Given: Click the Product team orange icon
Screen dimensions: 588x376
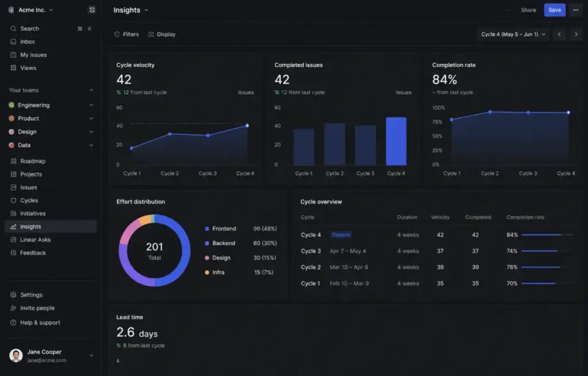Looking at the screenshot, I should coord(11,118).
